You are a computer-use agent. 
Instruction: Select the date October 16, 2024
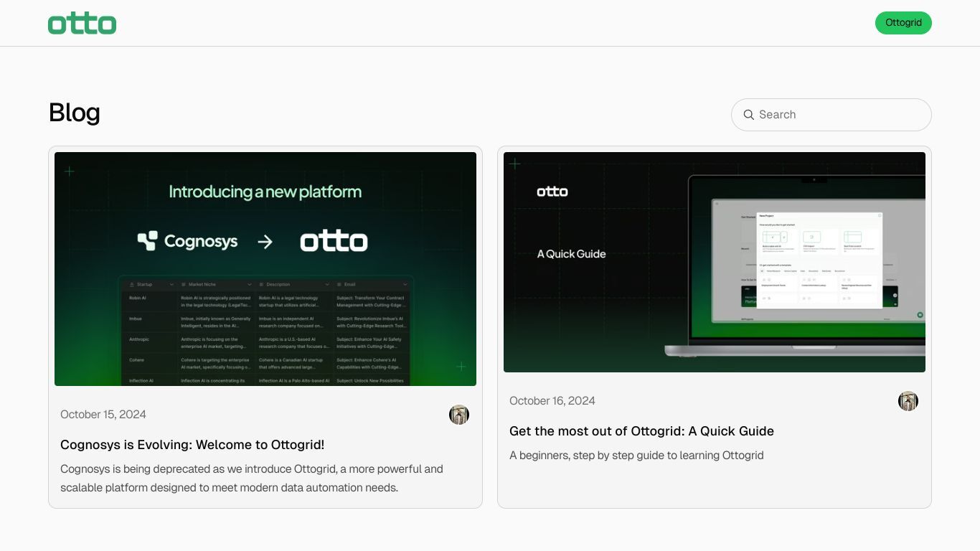point(552,401)
